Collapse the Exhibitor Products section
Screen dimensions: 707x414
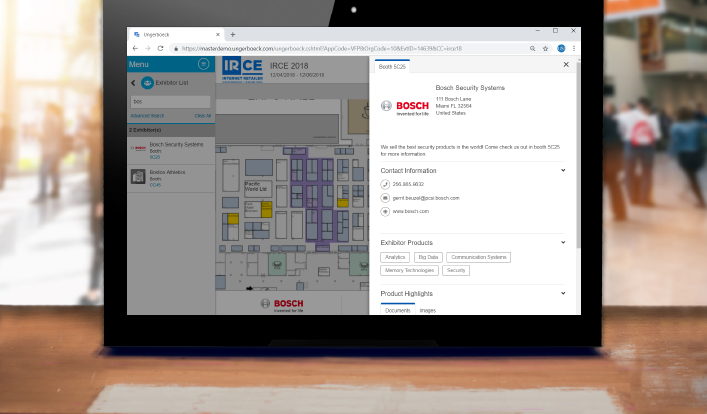coord(563,243)
